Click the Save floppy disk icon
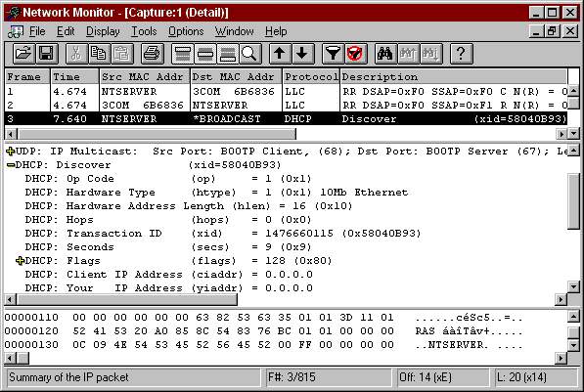Screen dimensions: 584x392 [46, 54]
